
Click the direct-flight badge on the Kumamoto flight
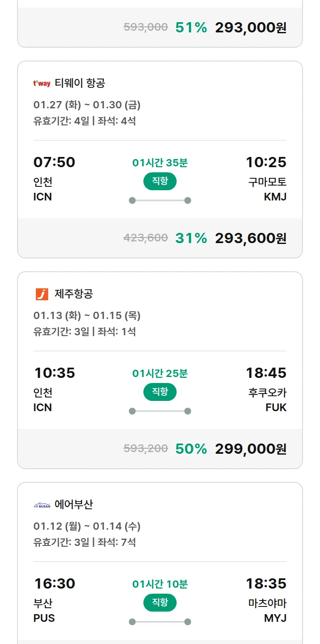coord(160,181)
